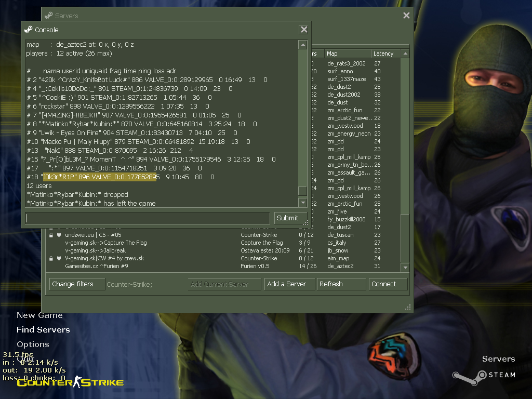This screenshot has height=399, width=532.
Task: Refresh the server list
Action: pyautogui.click(x=341, y=284)
